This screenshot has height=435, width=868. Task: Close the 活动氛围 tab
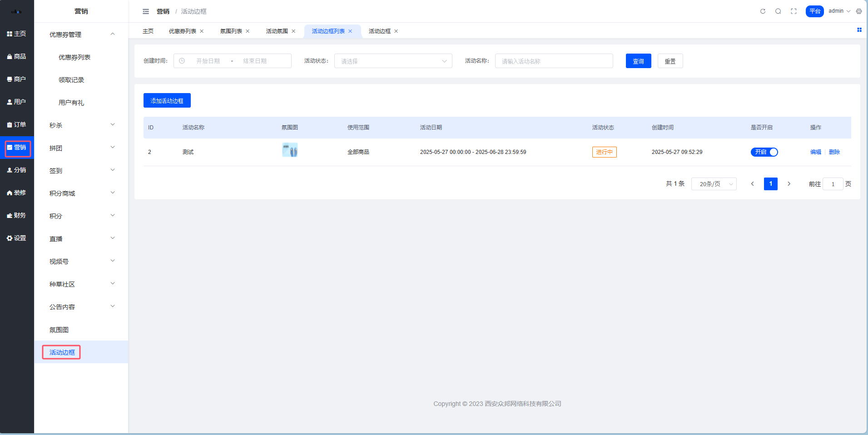[x=293, y=31]
